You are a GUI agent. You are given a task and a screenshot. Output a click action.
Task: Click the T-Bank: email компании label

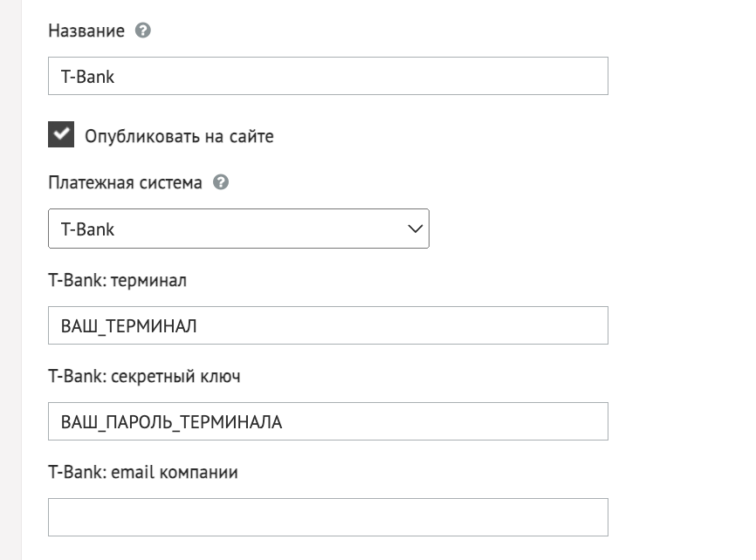pyautogui.click(x=143, y=472)
